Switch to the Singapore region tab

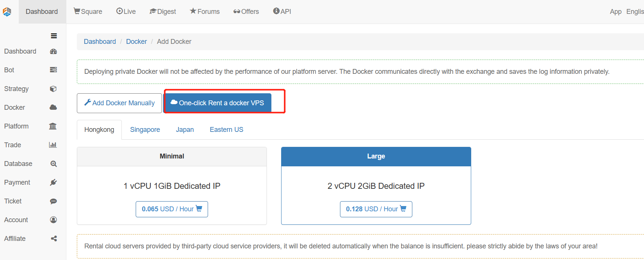click(145, 130)
